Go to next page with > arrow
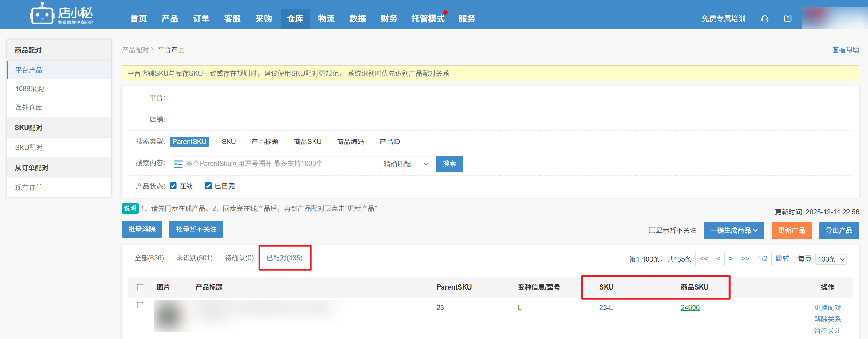This screenshot has width=868, height=339. [731, 259]
